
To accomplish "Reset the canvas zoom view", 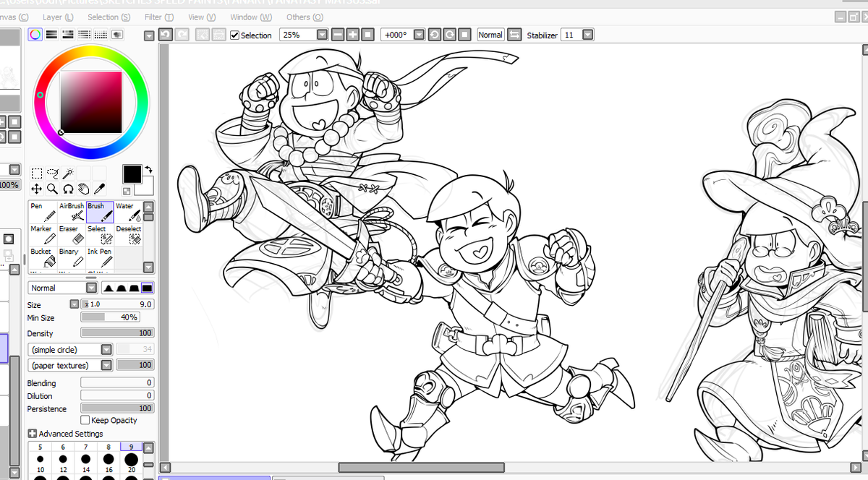I will click(367, 35).
